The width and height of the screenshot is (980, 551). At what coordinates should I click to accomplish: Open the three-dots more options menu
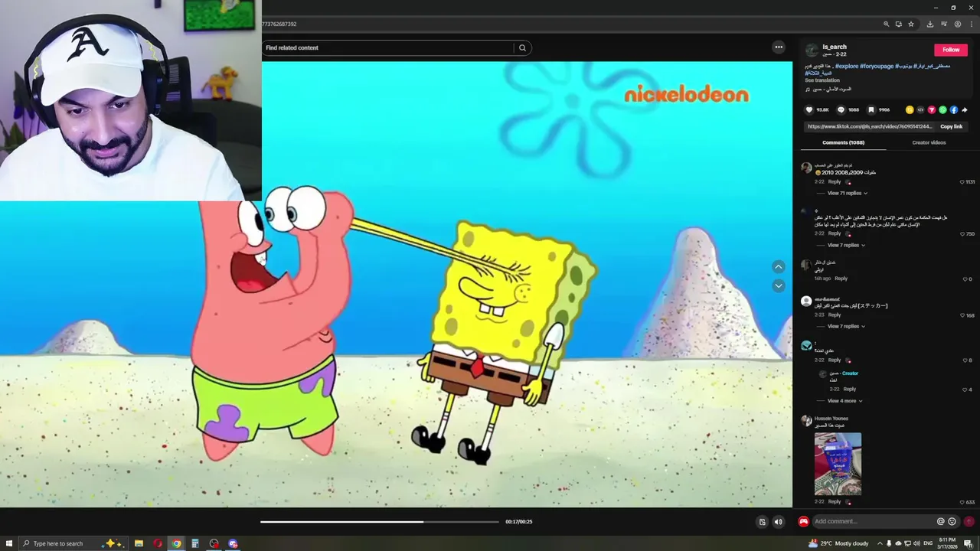[x=779, y=47]
